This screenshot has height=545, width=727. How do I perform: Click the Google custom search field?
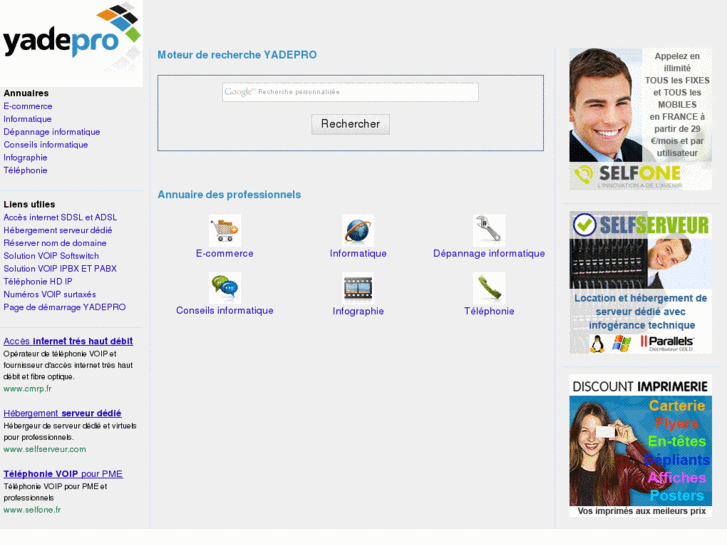click(350, 92)
